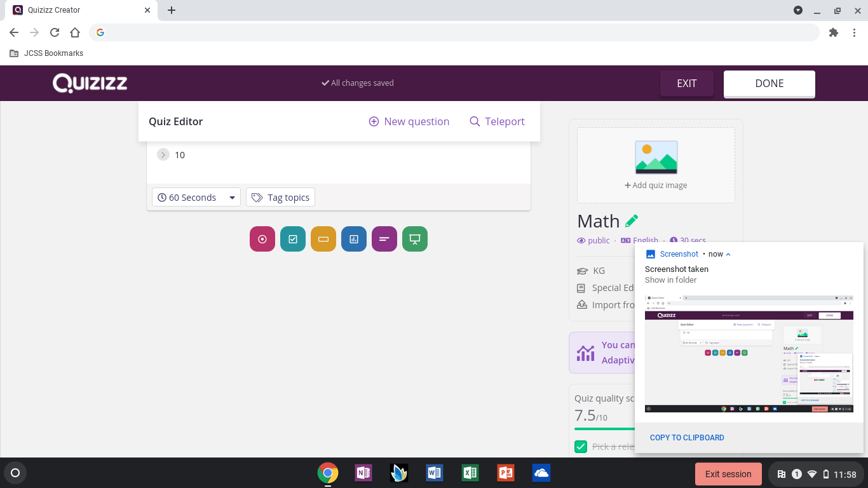Click the 7.5/10 quiz quality score bar
Screen dimensions: 868x488
604,428
